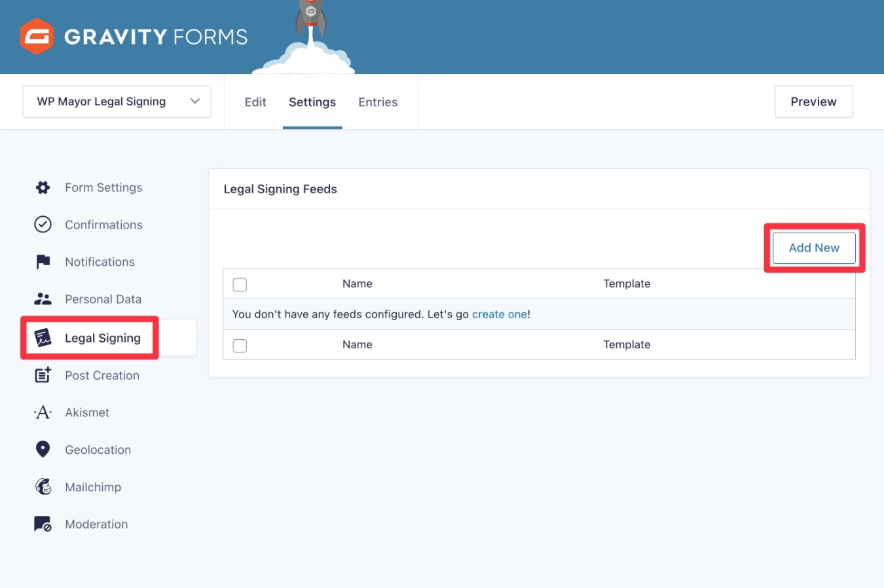
Task: Click the Akismet letter A icon
Action: click(43, 413)
